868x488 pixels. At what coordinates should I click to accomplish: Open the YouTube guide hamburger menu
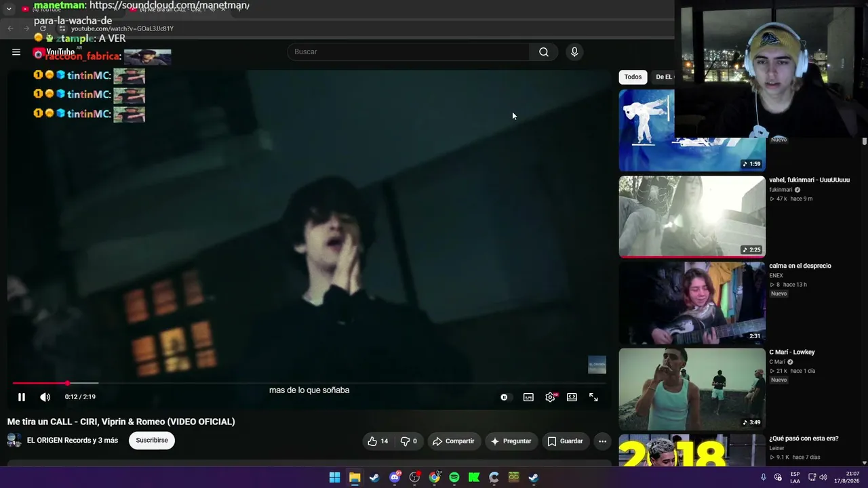tap(16, 52)
